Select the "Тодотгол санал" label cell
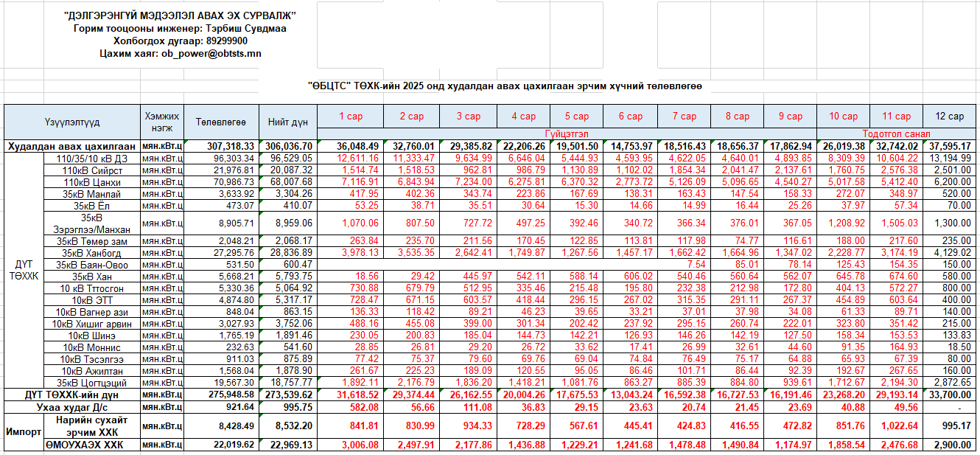 click(x=896, y=134)
